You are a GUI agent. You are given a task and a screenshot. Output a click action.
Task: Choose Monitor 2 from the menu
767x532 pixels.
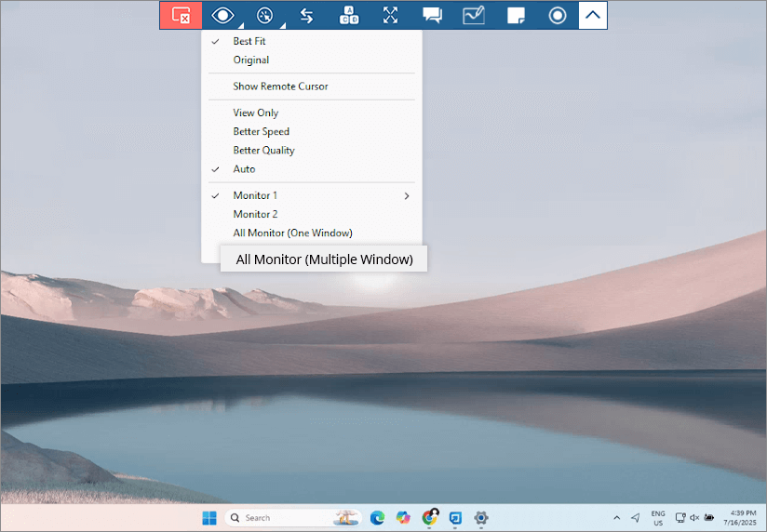255,214
